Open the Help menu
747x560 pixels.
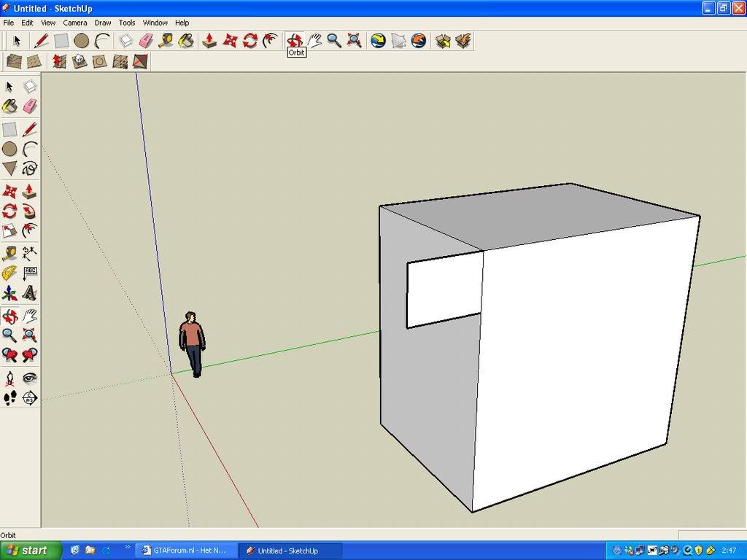182,23
